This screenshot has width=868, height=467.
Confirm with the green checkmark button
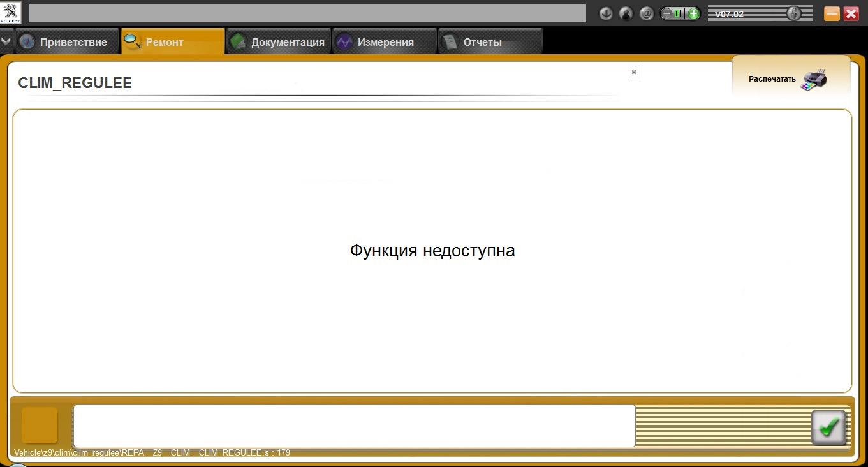point(828,427)
